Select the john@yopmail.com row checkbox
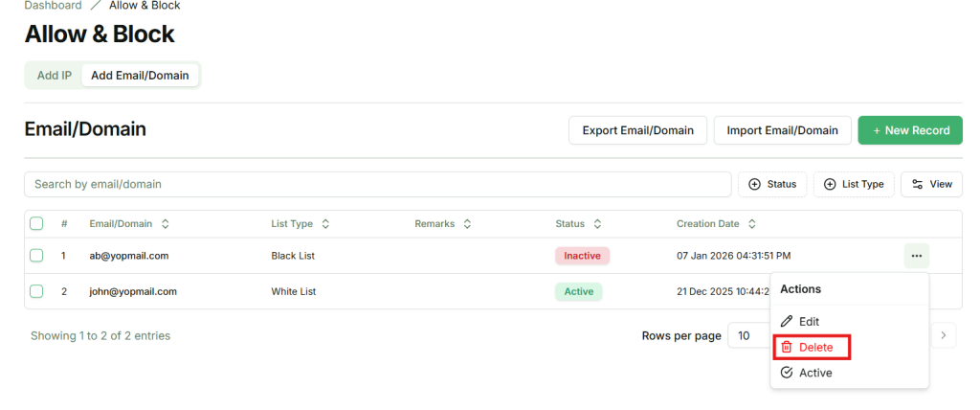Viewport: 980px width, 410px height. (36, 291)
